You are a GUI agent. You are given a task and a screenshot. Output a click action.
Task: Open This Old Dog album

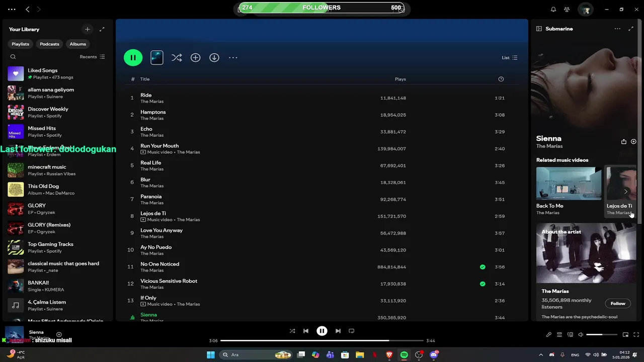pos(57,190)
